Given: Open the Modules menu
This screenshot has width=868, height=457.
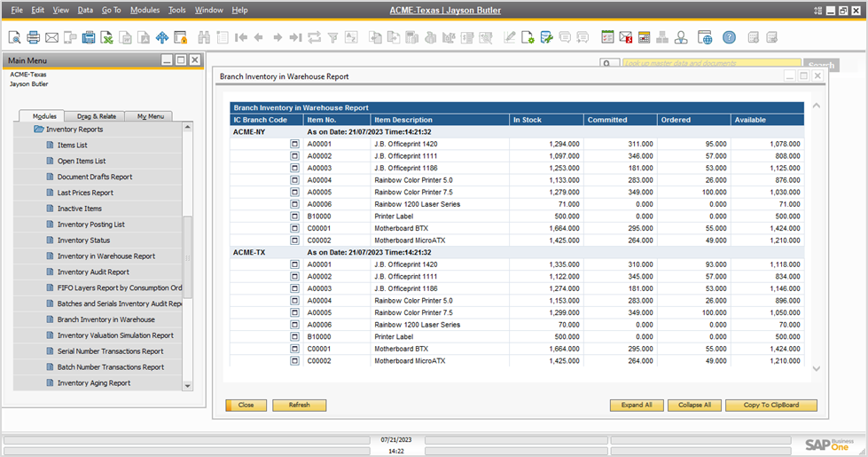Looking at the screenshot, I should [145, 10].
